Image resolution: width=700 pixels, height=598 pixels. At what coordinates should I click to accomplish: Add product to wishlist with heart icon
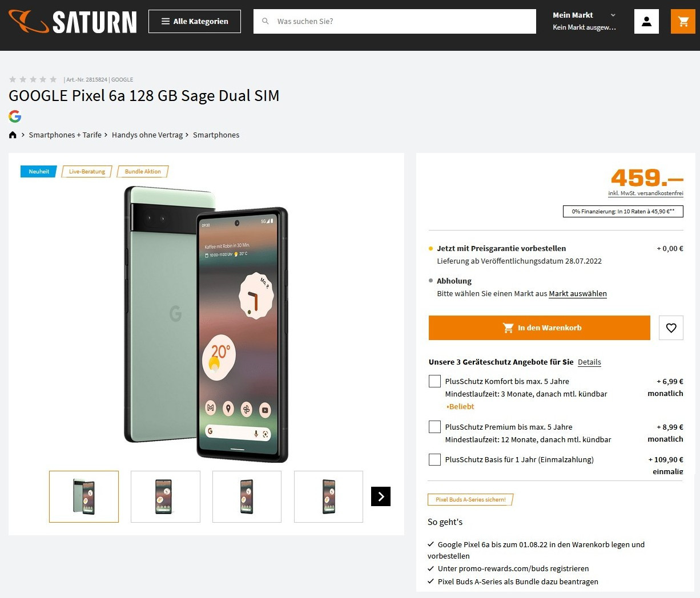tap(671, 328)
